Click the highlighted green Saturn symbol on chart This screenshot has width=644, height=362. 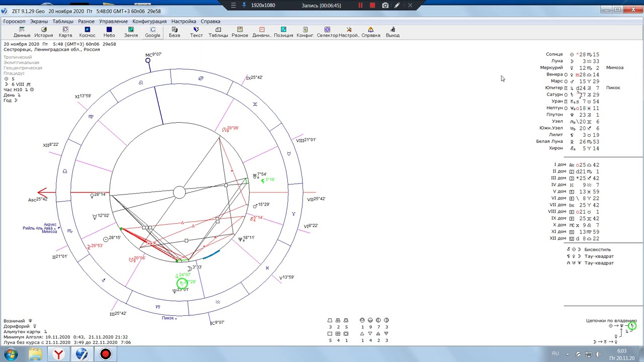[x=182, y=283]
